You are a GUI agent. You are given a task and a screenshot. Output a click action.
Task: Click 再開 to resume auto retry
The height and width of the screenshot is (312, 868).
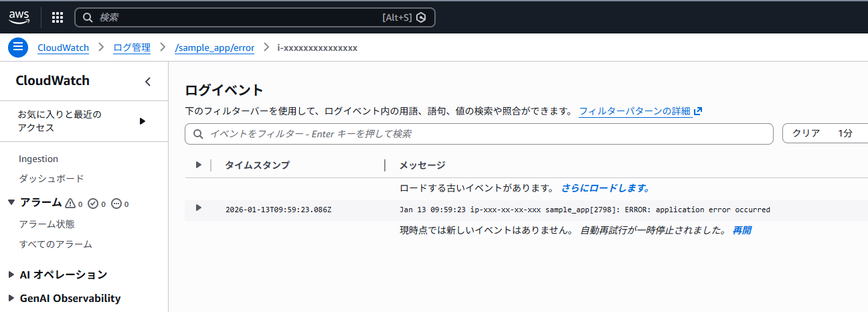click(742, 230)
